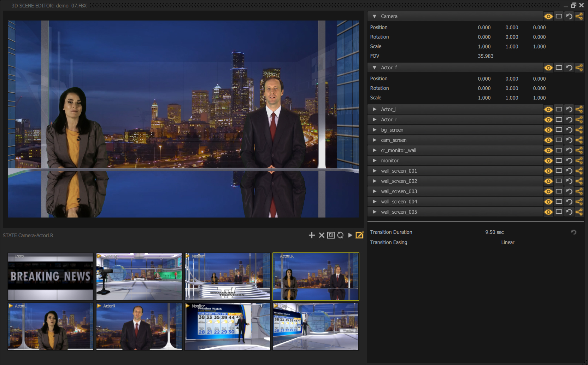The height and width of the screenshot is (365, 588).
Task: Click the share icon for bg_screen
Action: (x=579, y=130)
